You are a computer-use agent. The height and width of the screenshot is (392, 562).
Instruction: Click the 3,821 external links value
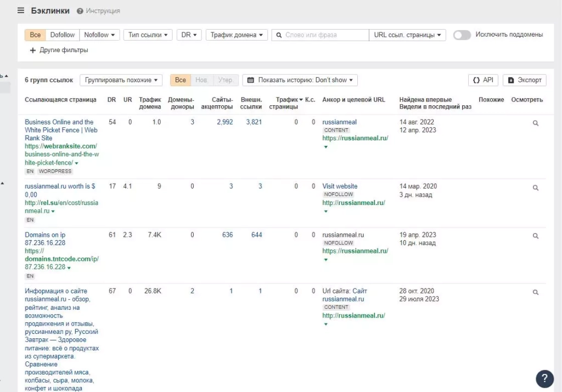point(254,122)
